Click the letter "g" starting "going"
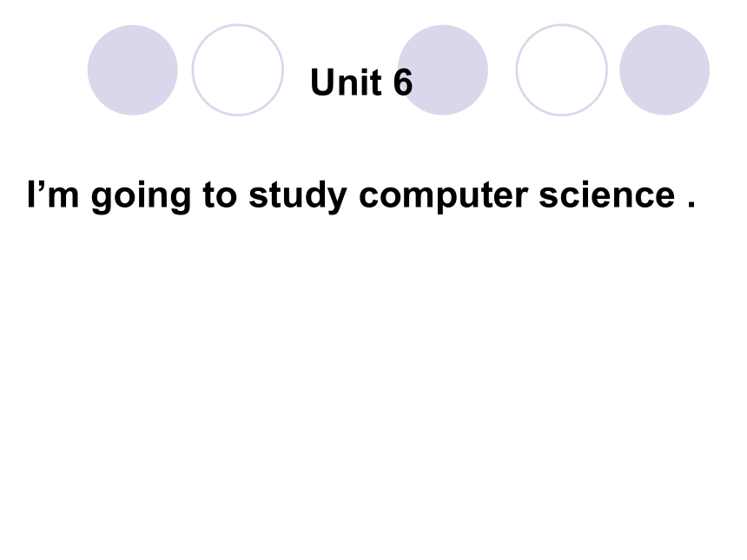747x560 pixels. (x=101, y=201)
